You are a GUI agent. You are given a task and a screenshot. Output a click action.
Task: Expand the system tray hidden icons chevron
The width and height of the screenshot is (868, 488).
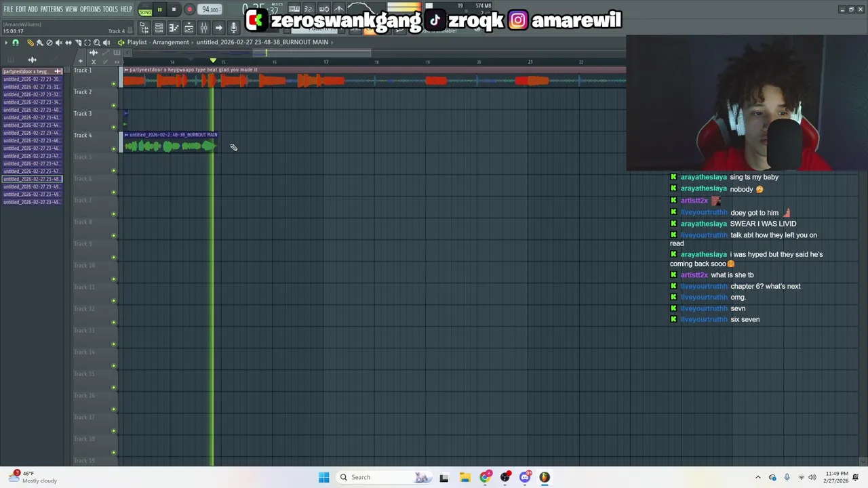[x=758, y=477]
